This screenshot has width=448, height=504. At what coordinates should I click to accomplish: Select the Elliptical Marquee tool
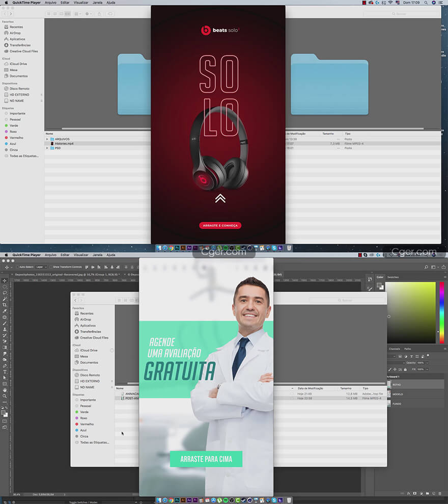[x=5, y=287]
